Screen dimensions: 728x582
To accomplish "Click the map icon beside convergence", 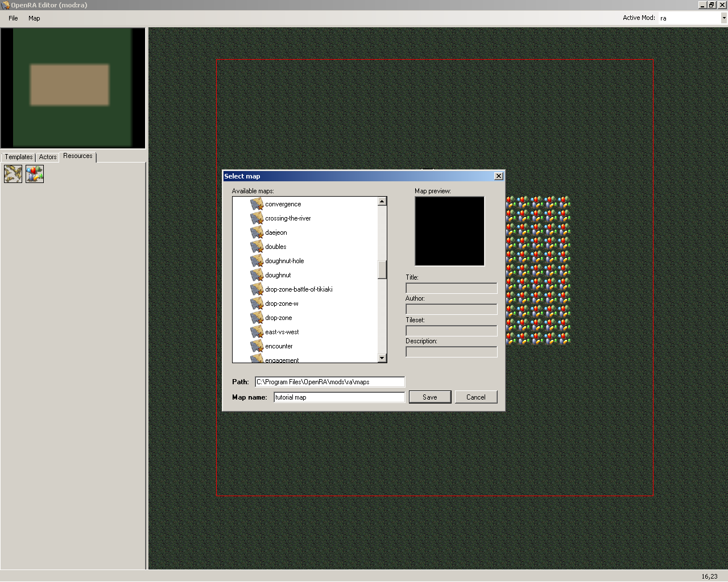I will point(257,204).
